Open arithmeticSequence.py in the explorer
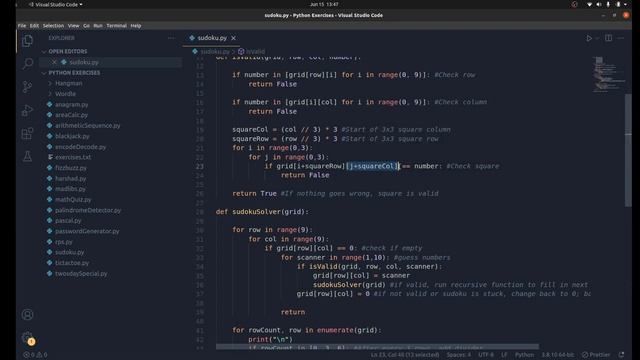Viewport: 640px width, 360px height. click(88, 126)
